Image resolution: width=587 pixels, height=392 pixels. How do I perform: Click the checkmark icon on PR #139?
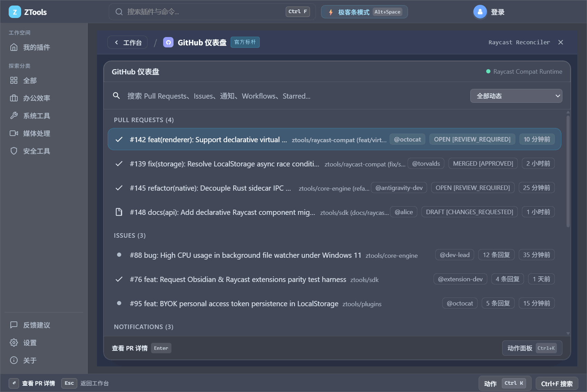[x=119, y=164]
